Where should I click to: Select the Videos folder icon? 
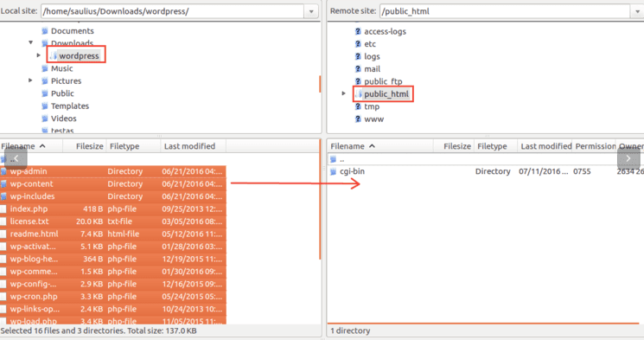[45, 119]
